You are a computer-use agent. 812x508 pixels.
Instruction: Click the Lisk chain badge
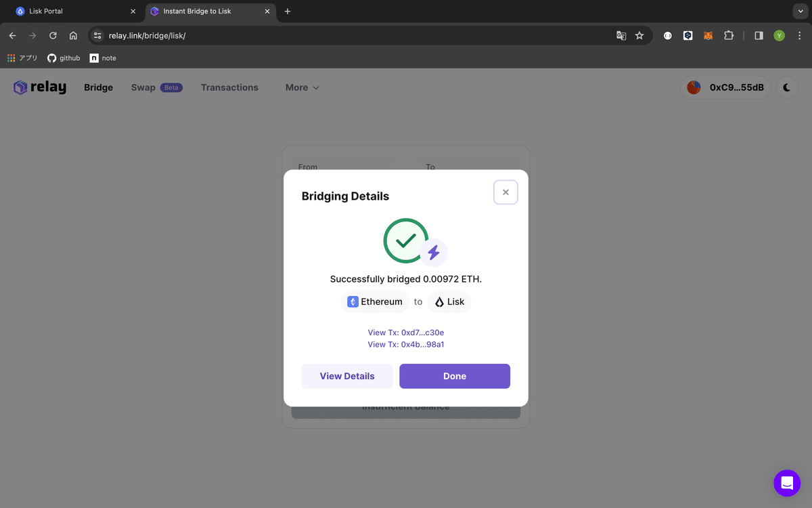449,301
